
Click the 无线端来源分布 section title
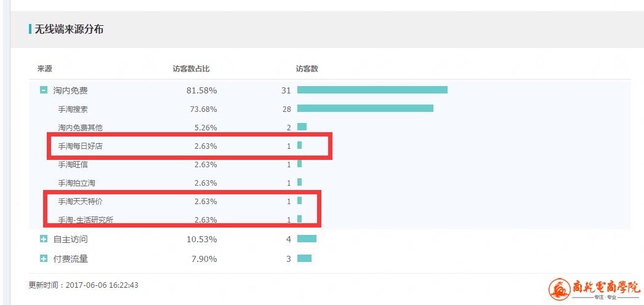pyautogui.click(x=69, y=29)
